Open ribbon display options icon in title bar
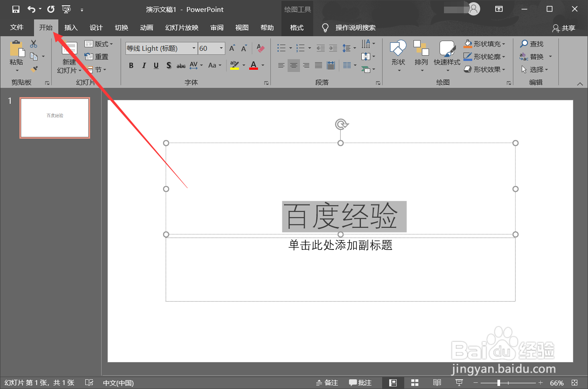 (x=499, y=9)
